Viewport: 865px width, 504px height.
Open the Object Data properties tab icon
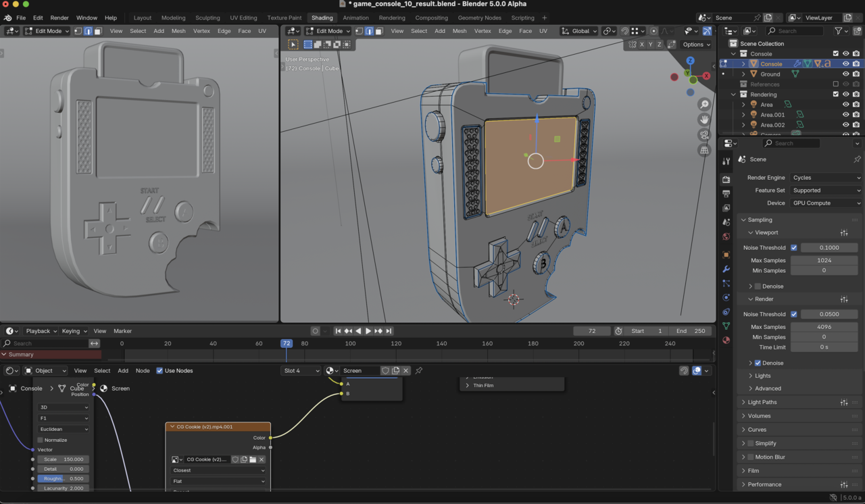point(726,326)
